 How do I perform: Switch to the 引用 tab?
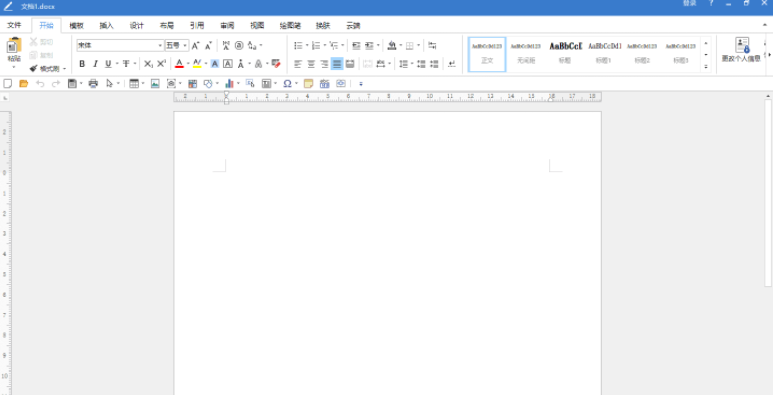tap(197, 26)
